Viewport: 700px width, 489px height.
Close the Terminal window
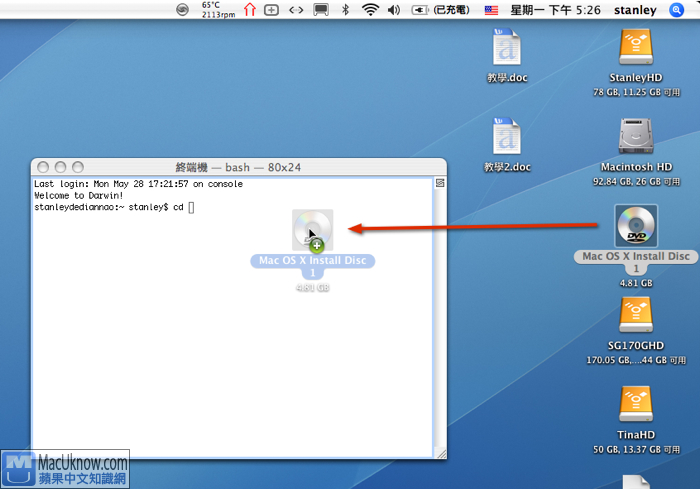pyautogui.click(x=43, y=167)
